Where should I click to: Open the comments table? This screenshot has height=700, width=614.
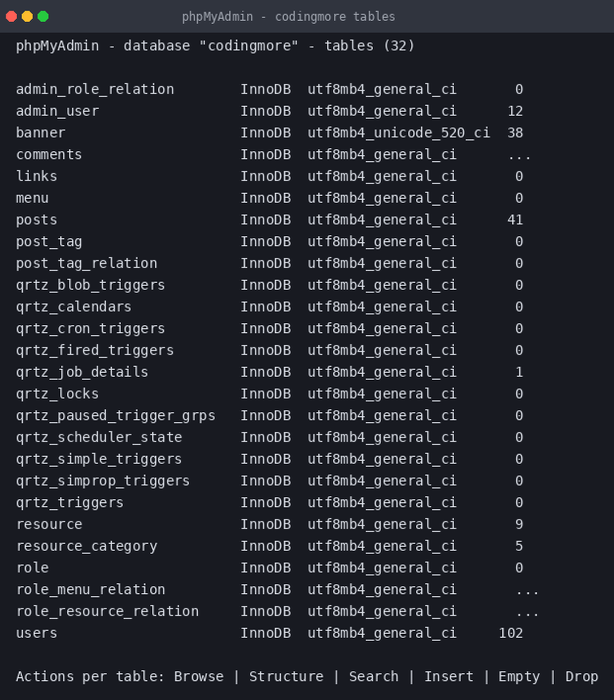coord(49,154)
